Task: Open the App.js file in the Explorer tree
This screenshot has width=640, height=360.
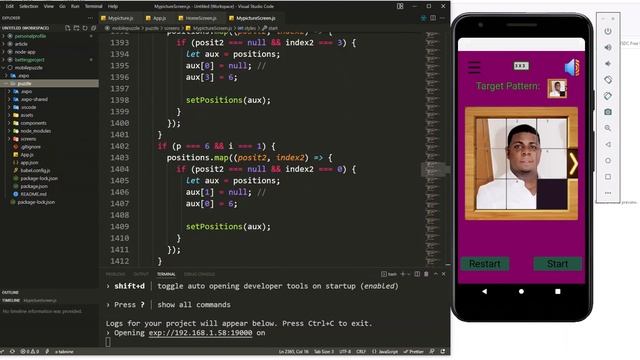Action: [27, 155]
